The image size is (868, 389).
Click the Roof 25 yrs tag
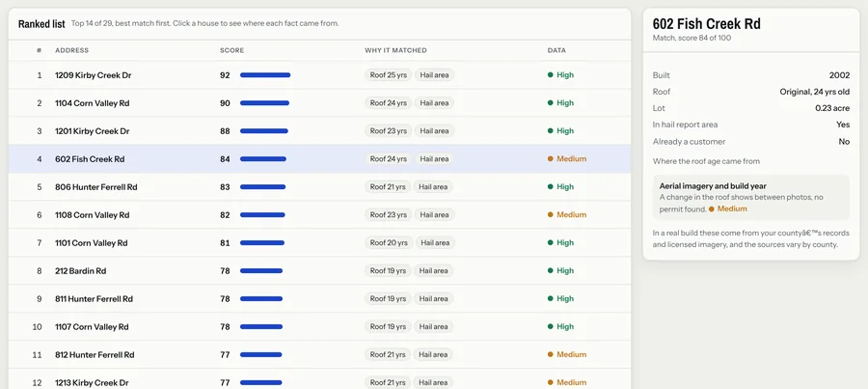[388, 75]
